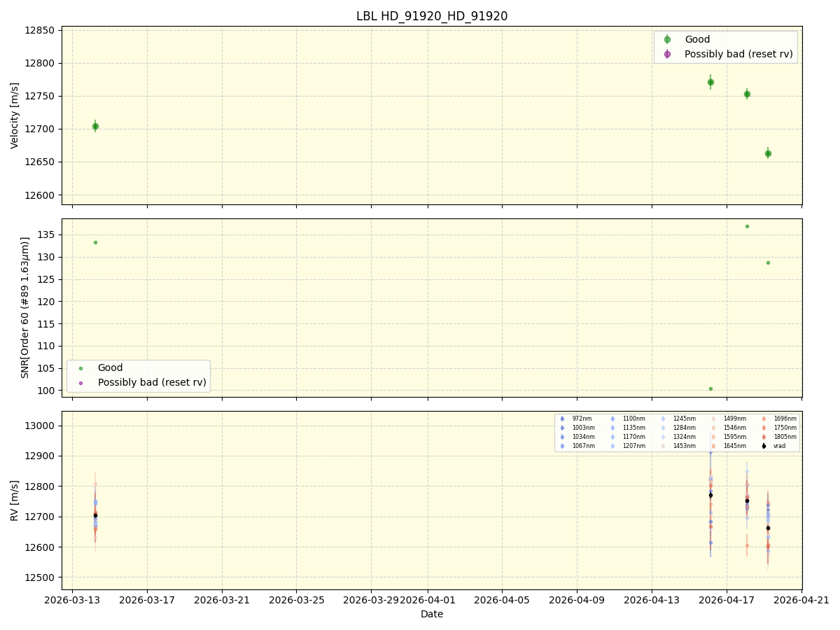Click the purple Possibly bad marker in the velocity legend

click(667, 54)
